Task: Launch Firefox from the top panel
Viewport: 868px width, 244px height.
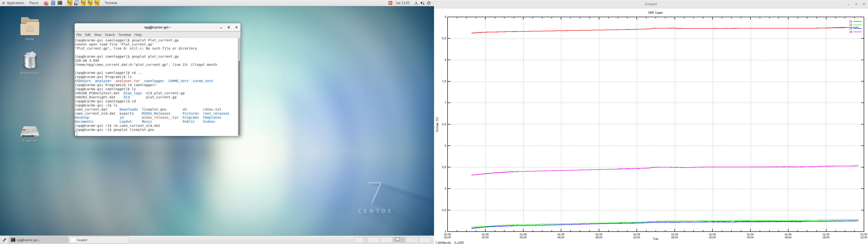Action: coord(46,3)
